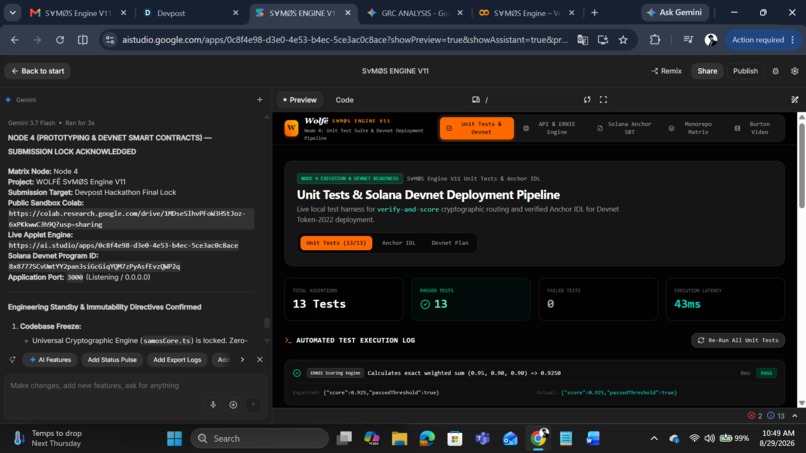The width and height of the screenshot is (806, 453).
Task: Open the Windows Start menu
Action: click(x=174, y=438)
